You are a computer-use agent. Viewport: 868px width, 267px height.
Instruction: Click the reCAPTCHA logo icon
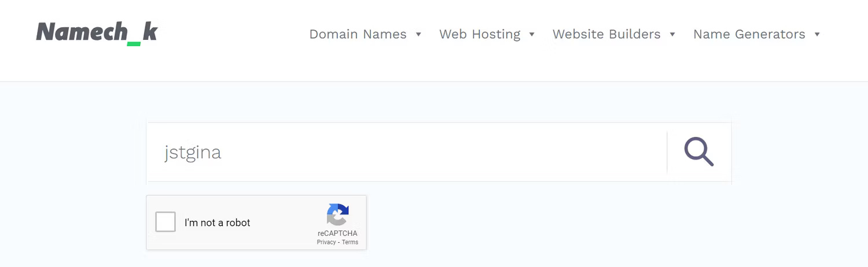pos(337,214)
